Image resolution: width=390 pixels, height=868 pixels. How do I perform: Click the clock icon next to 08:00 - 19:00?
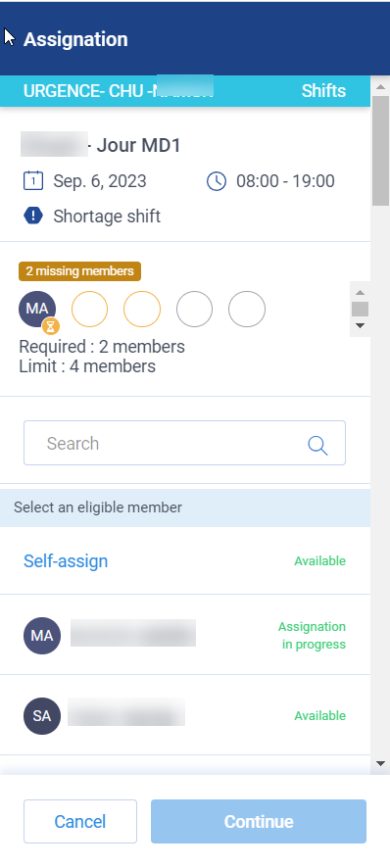coord(216,181)
